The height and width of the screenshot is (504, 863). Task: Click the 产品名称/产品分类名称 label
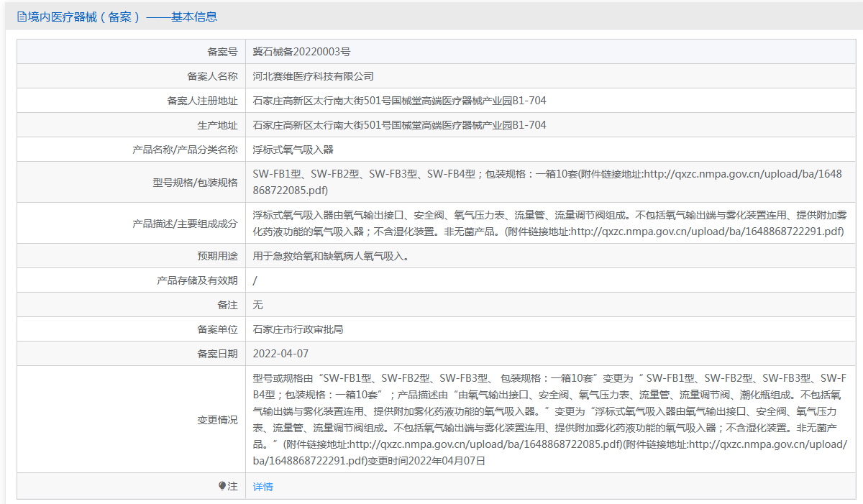[x=185, y=150]
